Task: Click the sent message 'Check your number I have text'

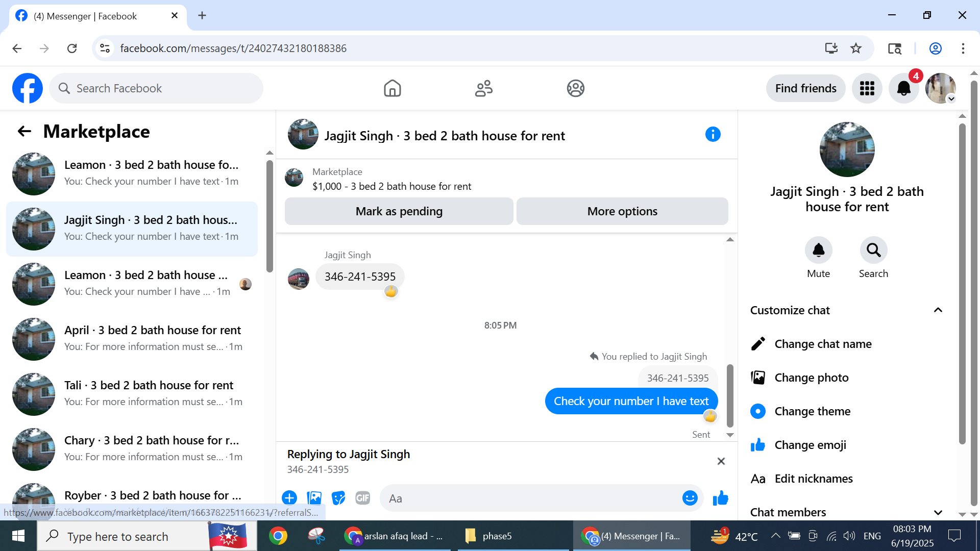Action: [x=631, y=401]
